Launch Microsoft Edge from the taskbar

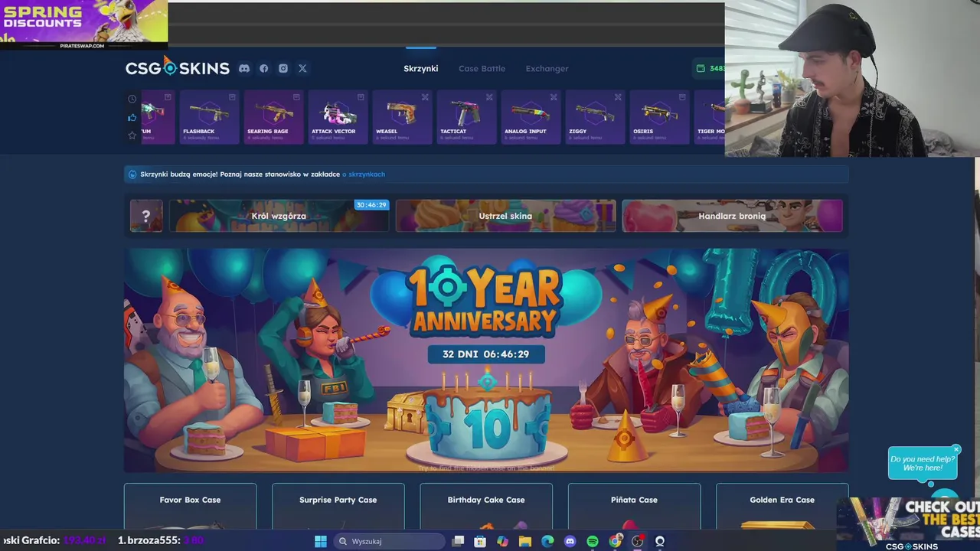click(547, 541)
